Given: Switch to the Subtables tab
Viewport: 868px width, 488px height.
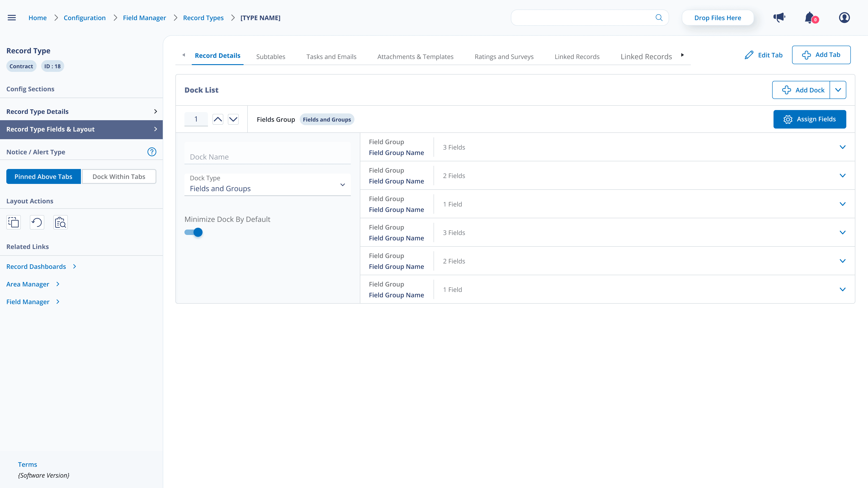Looking at the screenshot, I should [271, 56].
